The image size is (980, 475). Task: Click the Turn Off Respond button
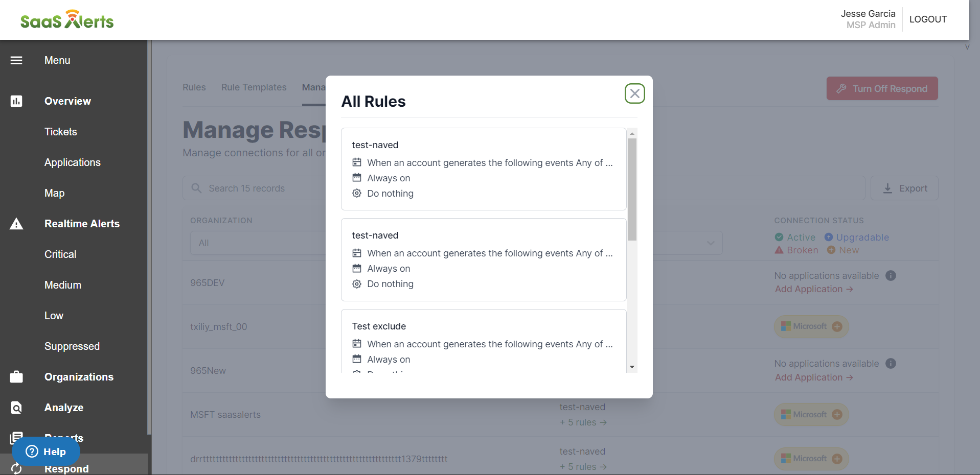(x=882, y=88)
